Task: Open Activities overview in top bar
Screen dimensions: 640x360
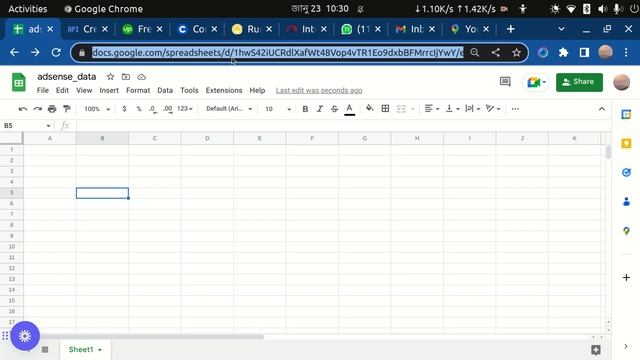Action: (x=28, y=9)
